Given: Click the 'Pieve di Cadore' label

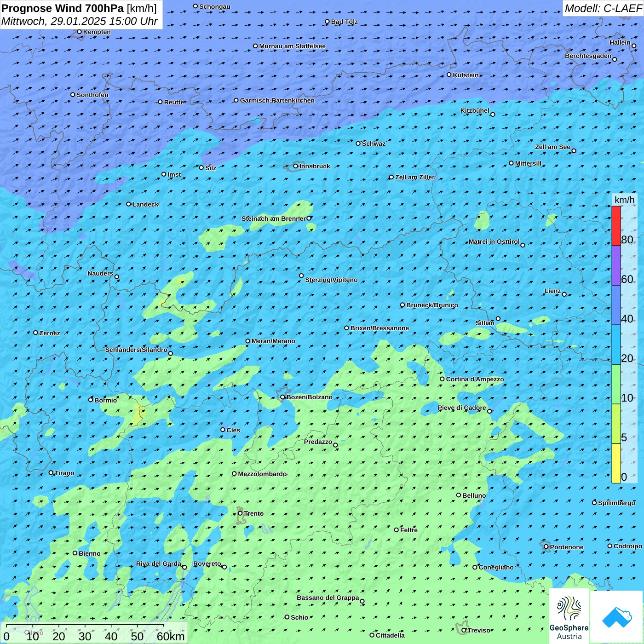Looking at the screenshot, I should click(462, 408).
